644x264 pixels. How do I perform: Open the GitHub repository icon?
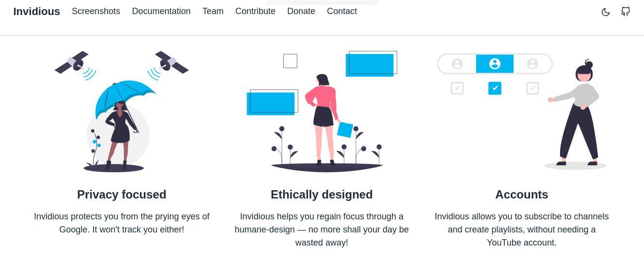[x=626, y=12]
